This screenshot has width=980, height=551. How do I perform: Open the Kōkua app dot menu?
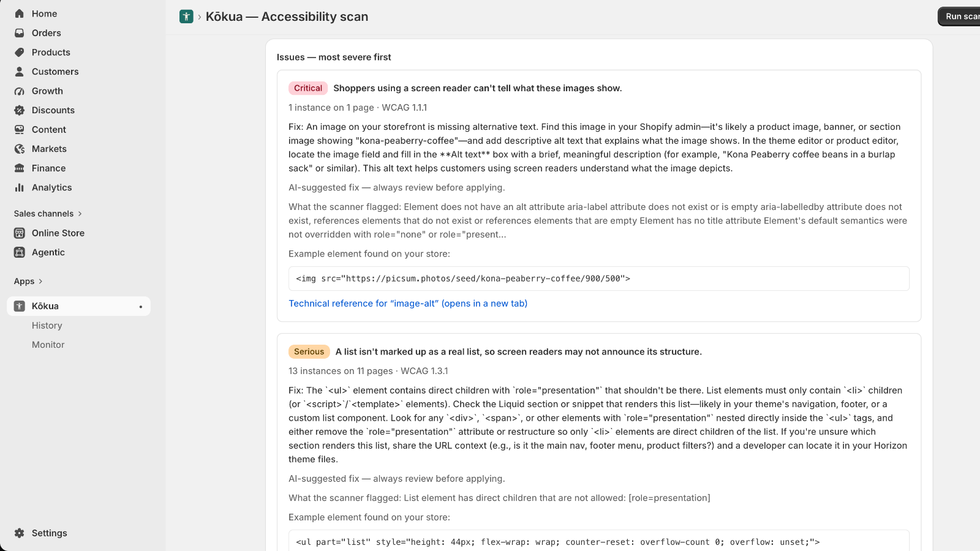click(141, 307)
